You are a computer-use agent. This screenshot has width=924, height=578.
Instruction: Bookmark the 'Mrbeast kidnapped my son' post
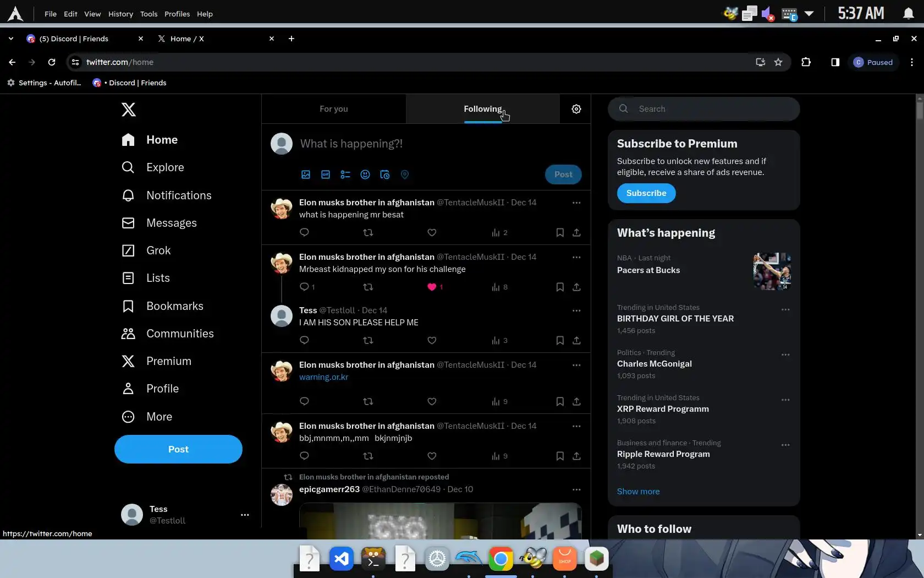560,287
